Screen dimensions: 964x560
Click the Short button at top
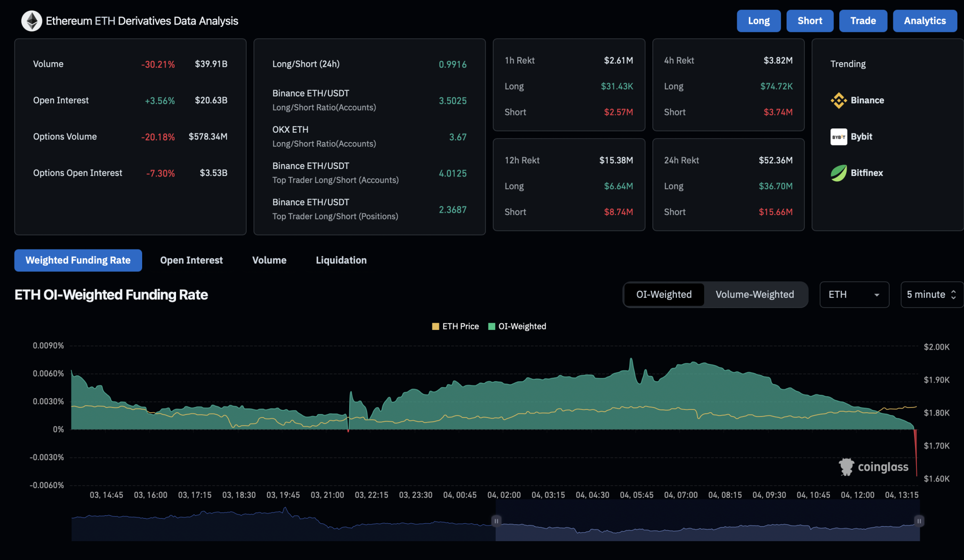point(810,21)
